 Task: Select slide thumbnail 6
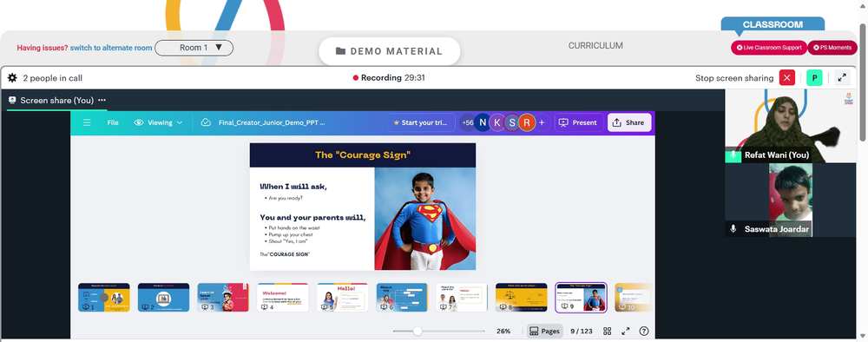[x=402, y=298]
